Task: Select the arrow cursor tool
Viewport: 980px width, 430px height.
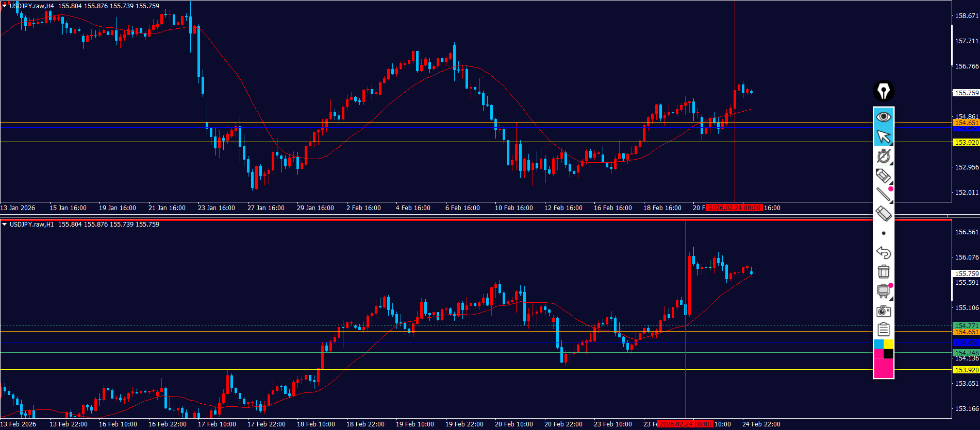Action: (883, 136)
